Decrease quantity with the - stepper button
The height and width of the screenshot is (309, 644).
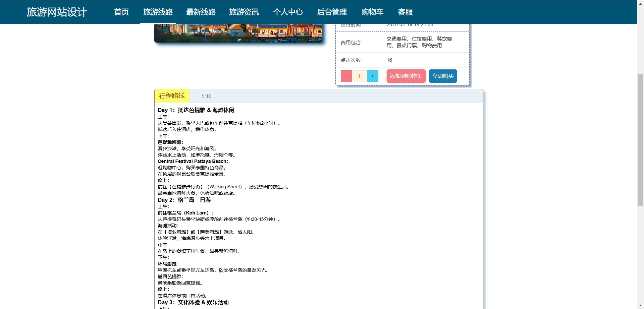[346, 76]
